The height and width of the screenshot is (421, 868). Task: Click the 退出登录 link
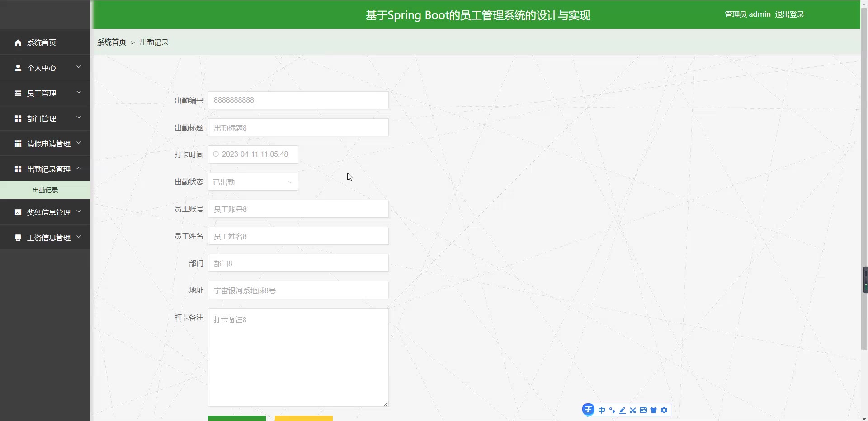(790, 14)
